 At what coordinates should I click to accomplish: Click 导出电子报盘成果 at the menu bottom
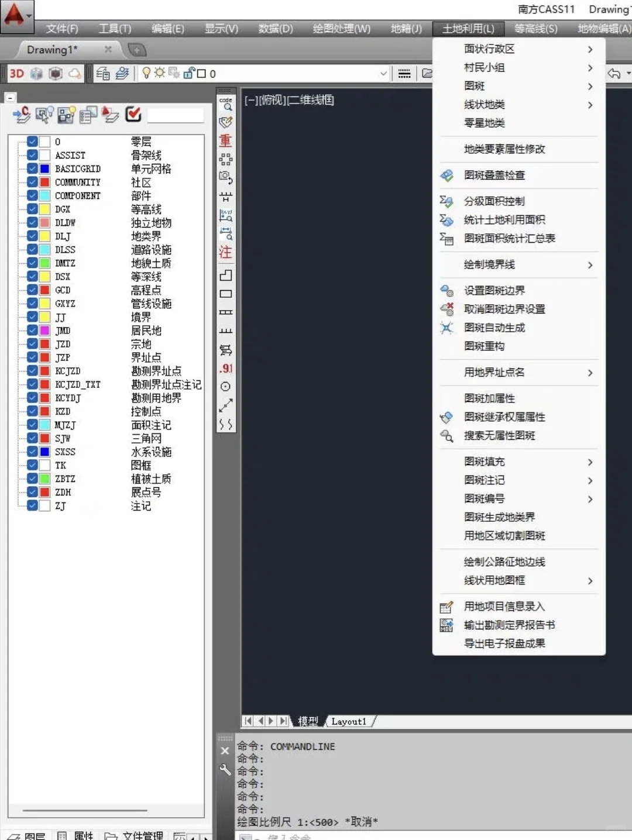pos(504,643)
